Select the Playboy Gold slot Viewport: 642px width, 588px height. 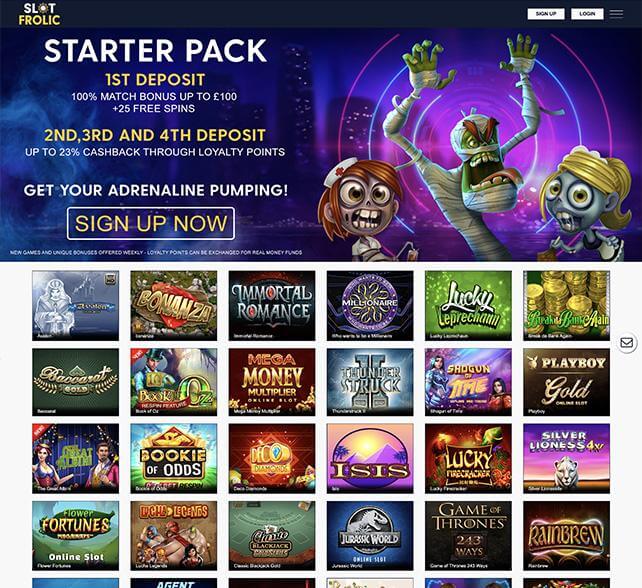[567, 382]
